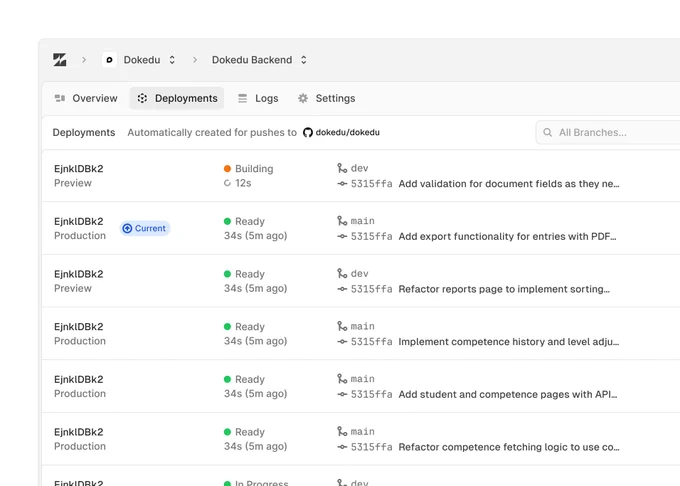
Task: Click commit icon beside Refactor reports page
Action: (342, 289)
